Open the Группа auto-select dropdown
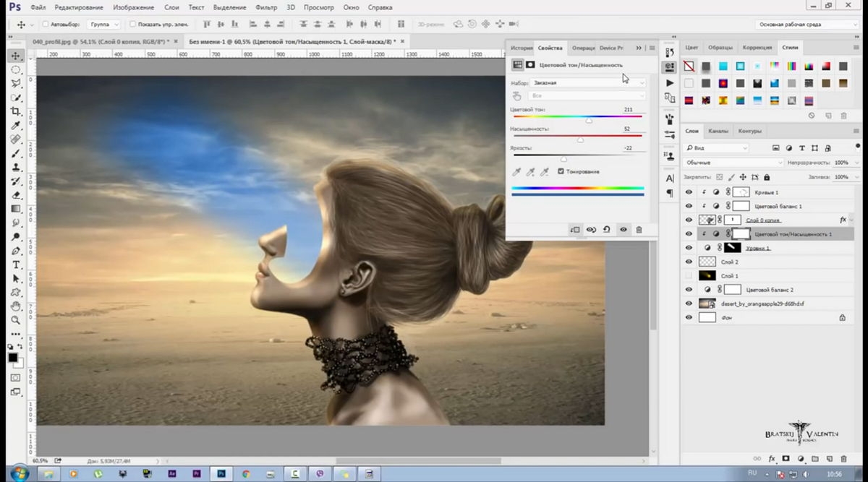This screenshot has height=482, width=868. pos(104,25)
